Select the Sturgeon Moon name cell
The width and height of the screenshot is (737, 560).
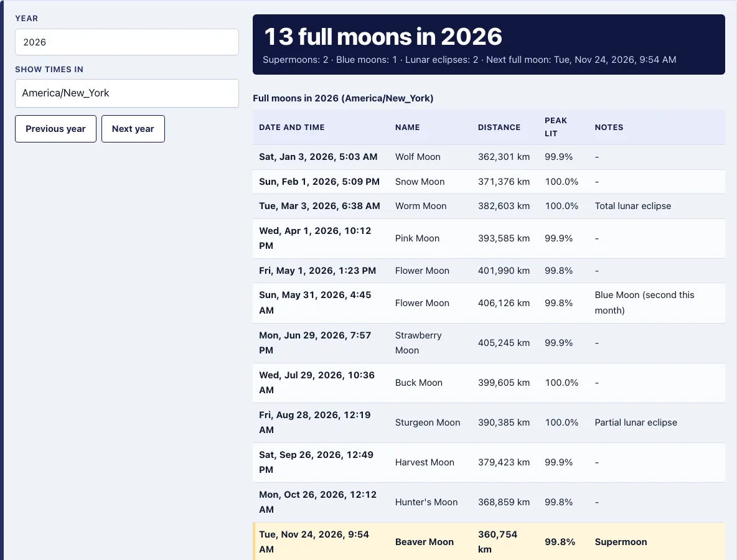tap(428, 422)
